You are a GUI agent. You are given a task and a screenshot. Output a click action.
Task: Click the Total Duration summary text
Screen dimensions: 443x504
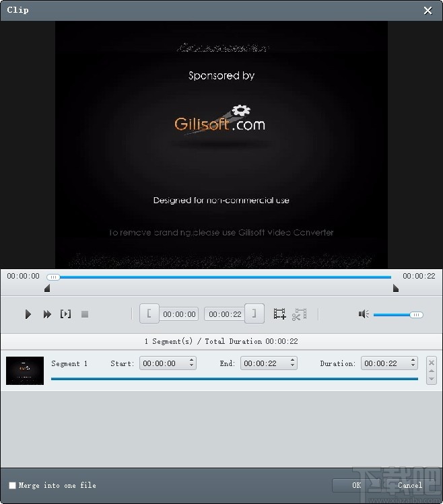[x=221, y=341]
